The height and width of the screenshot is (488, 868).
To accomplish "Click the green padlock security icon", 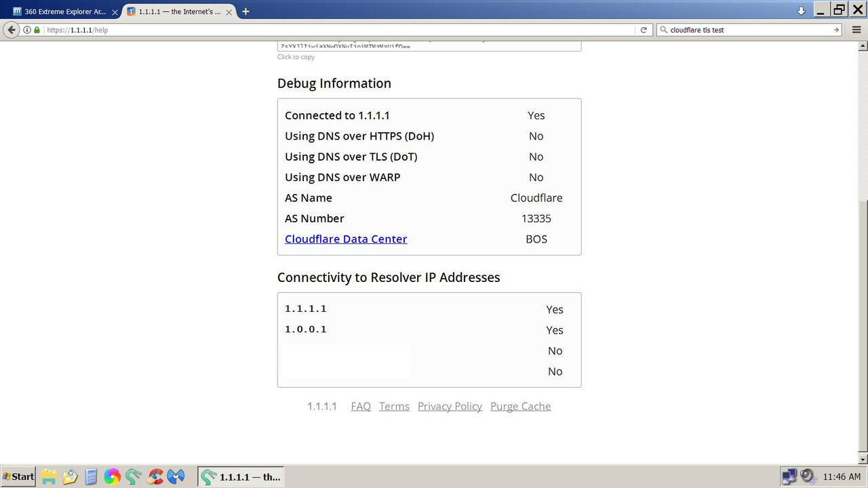I will click(x=37, y=30).
